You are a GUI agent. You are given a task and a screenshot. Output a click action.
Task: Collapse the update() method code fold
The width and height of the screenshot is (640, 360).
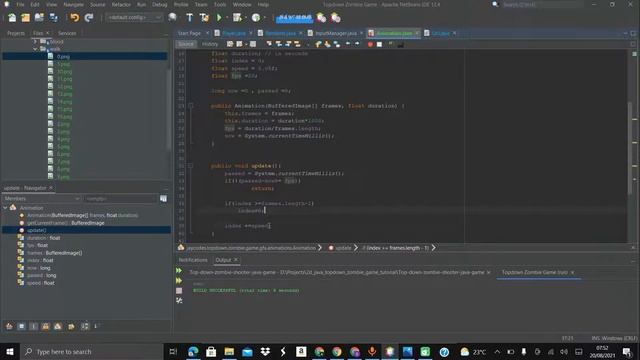tap(190, 166)
